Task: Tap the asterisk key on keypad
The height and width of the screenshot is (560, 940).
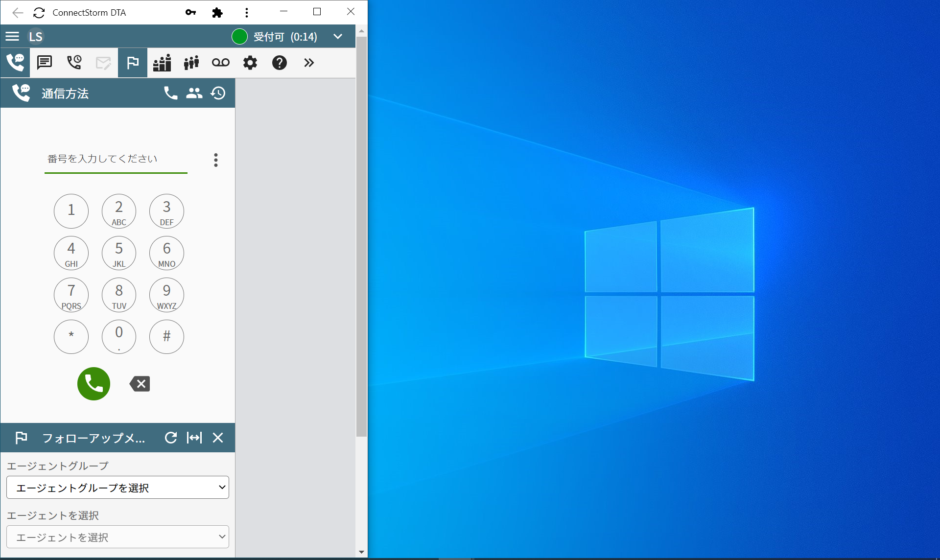Action: click(71, 337)
